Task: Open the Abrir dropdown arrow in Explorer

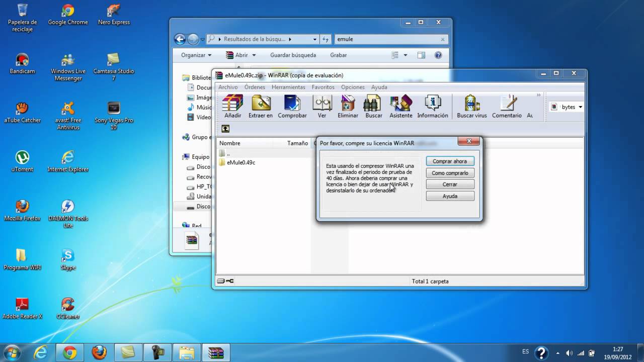Action: 254,55
